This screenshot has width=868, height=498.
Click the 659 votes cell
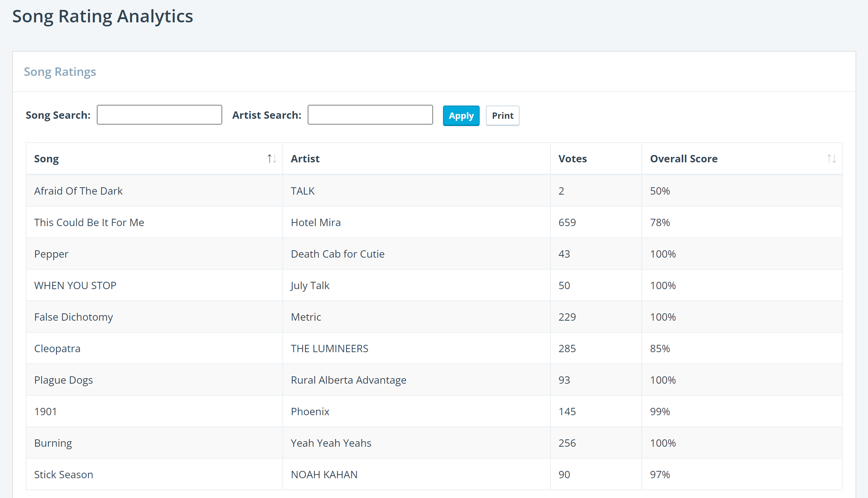596,222
